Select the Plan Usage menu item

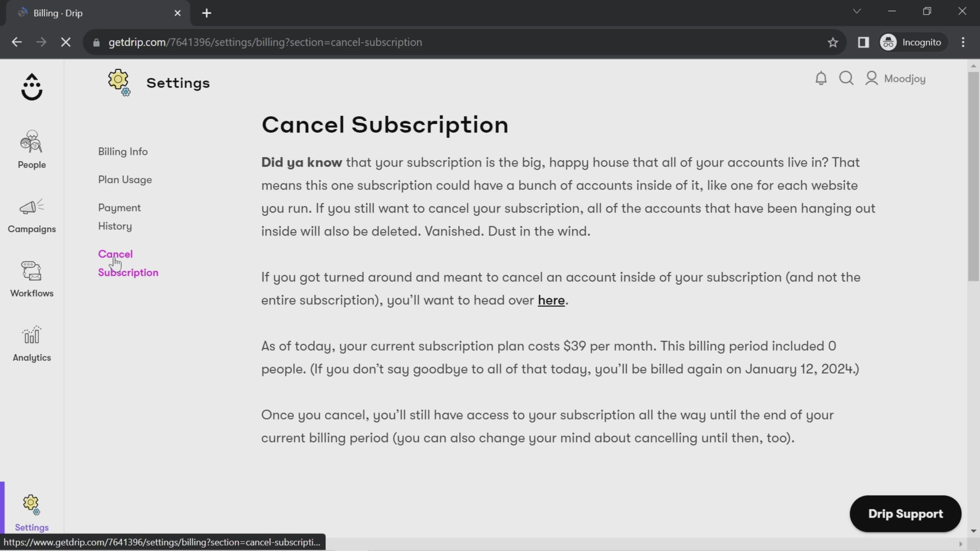pos(125,180)
